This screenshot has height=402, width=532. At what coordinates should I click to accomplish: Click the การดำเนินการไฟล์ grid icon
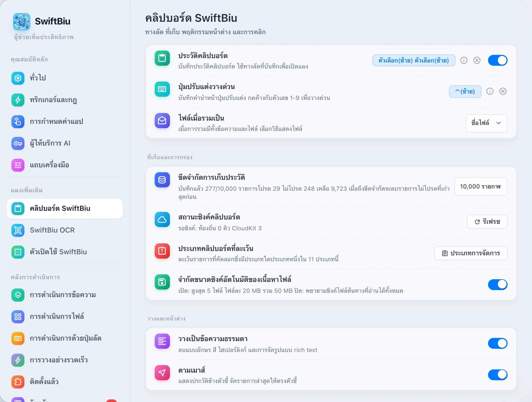pyautogui.click(x=18, y=317)
